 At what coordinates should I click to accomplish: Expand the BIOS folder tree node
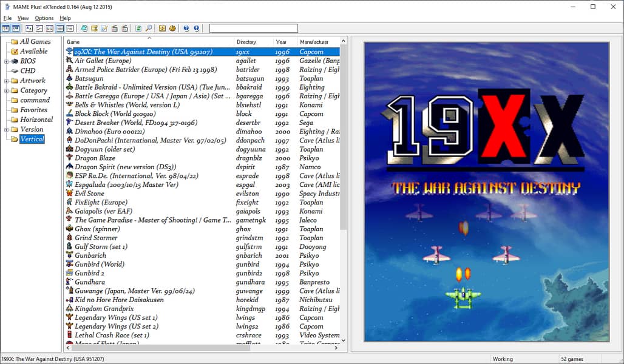pos(6,61)
